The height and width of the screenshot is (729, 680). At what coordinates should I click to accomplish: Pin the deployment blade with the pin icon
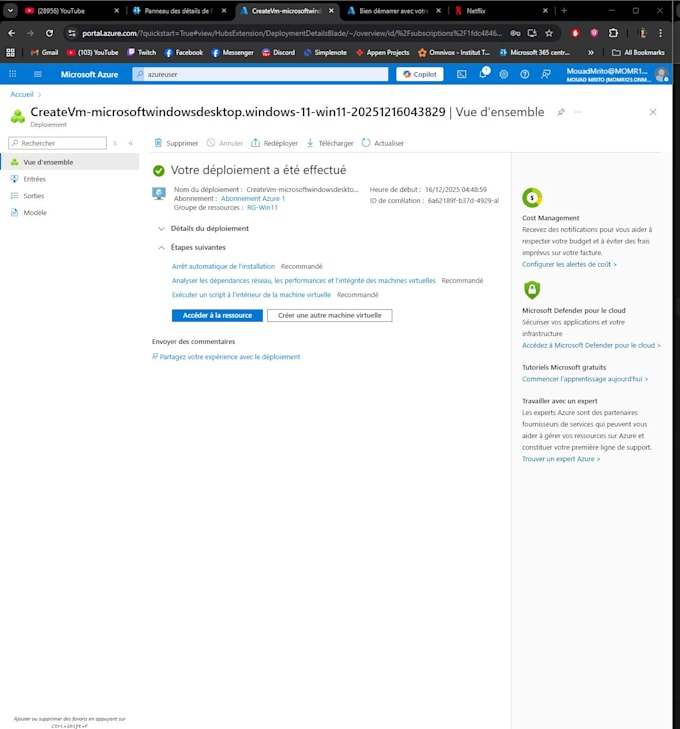(x=561, y=112)
